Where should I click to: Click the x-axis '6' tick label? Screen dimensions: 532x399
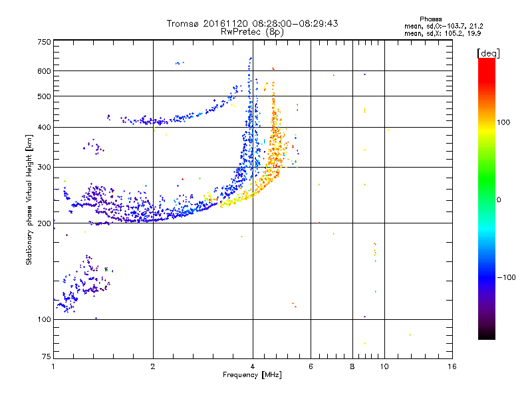[311, 366]
